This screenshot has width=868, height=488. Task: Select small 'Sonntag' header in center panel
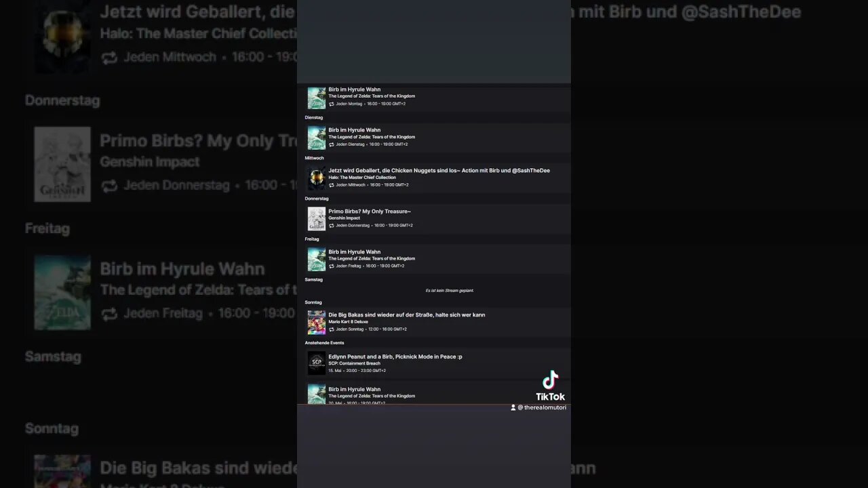click(313, 302)
